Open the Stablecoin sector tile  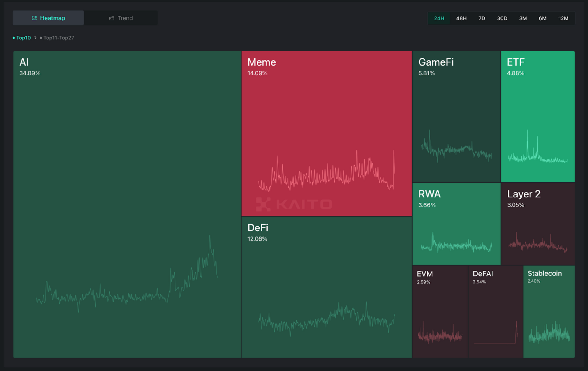[x=549, y=312]
